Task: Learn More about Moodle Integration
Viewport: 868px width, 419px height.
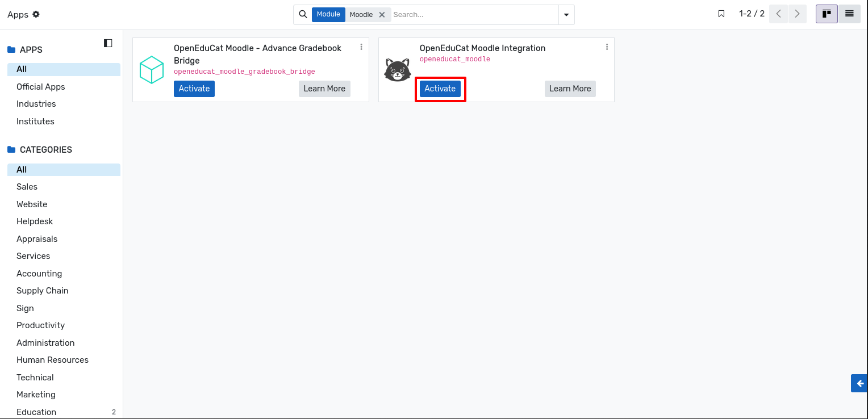Action: click(570, 89)
